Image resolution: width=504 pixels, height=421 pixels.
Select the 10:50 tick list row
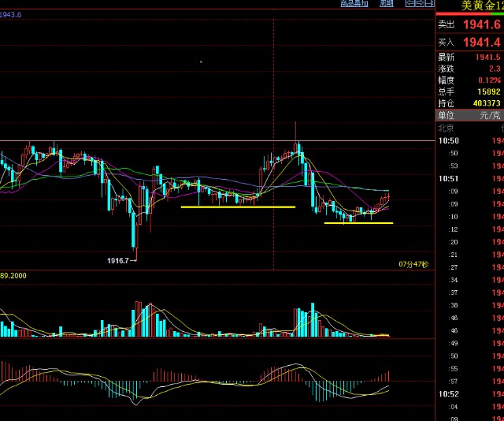(x=447, y=140)
